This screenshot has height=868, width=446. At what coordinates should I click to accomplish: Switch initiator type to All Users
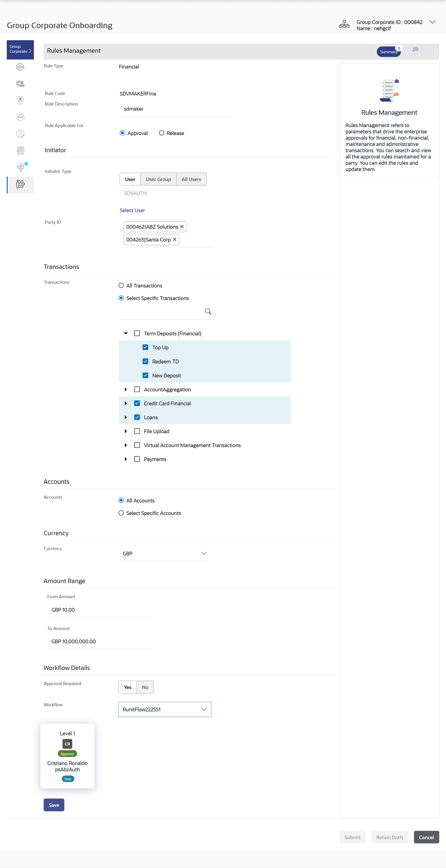coord(191,179)
